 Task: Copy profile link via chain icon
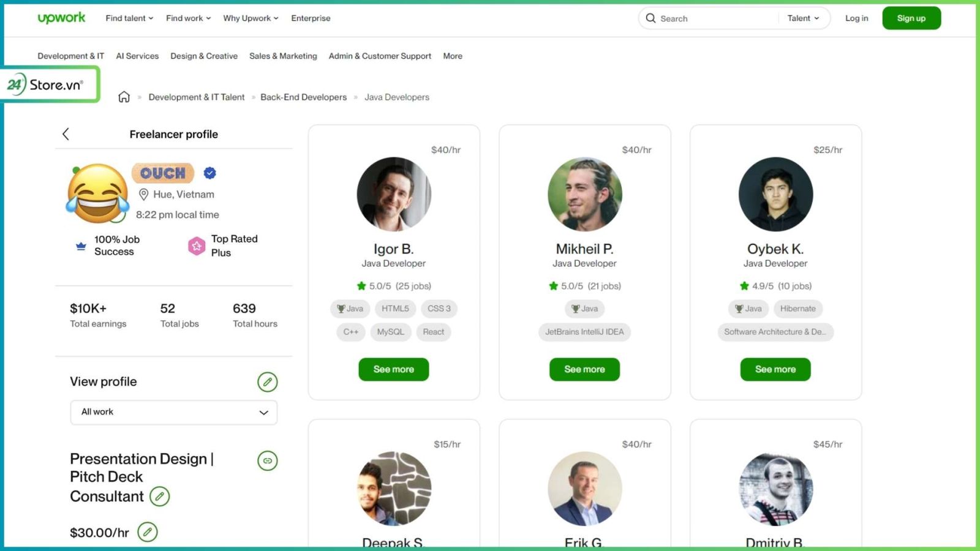[268, 460]
